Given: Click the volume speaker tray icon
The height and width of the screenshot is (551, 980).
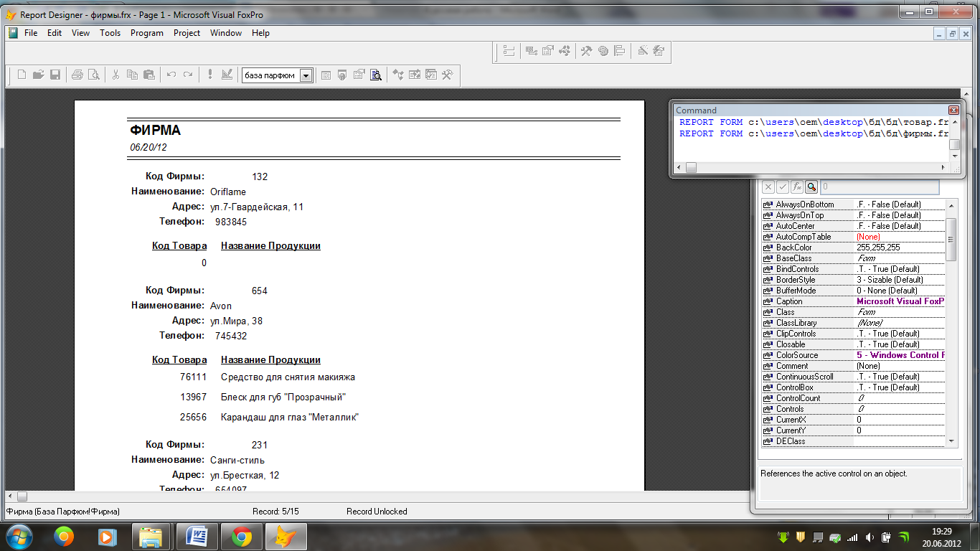Looking at the screenshot, I should click(x=870, y=537).
